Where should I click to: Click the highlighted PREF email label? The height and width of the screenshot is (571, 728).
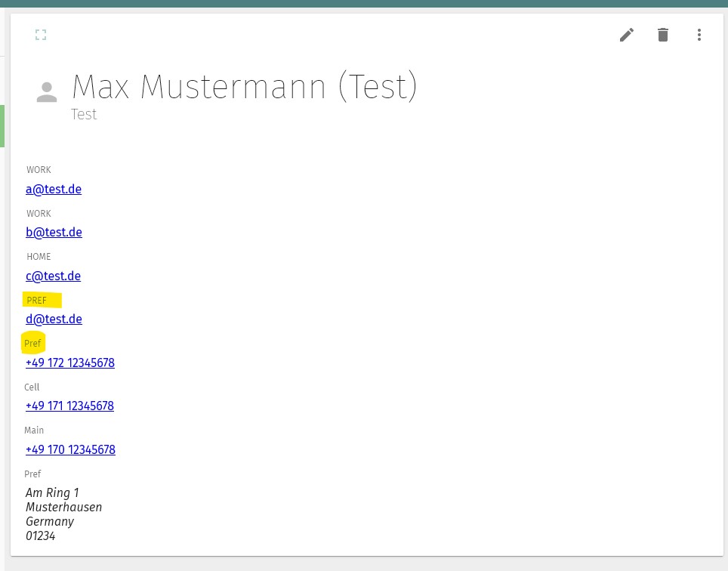click(37, 301)
